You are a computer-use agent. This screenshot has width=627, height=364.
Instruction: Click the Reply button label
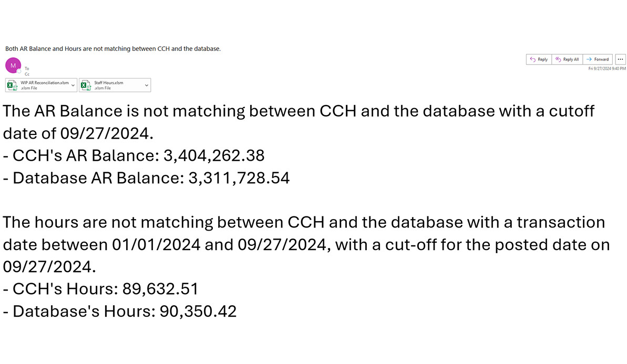point(542,59)
